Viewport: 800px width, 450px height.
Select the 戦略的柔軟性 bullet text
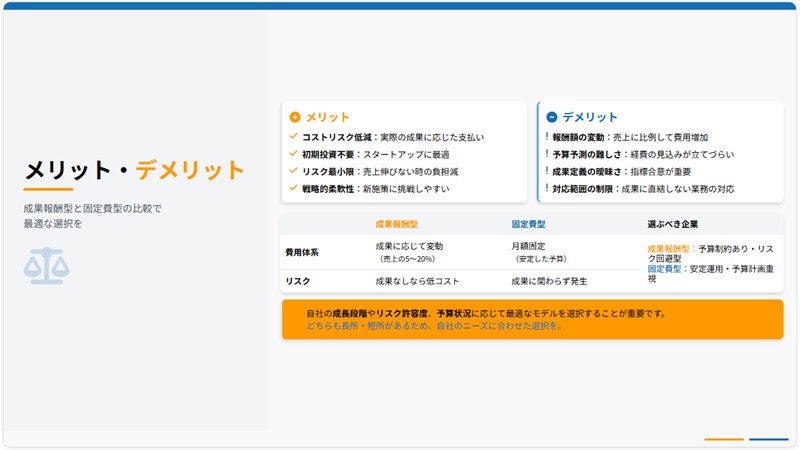[376, 189]
